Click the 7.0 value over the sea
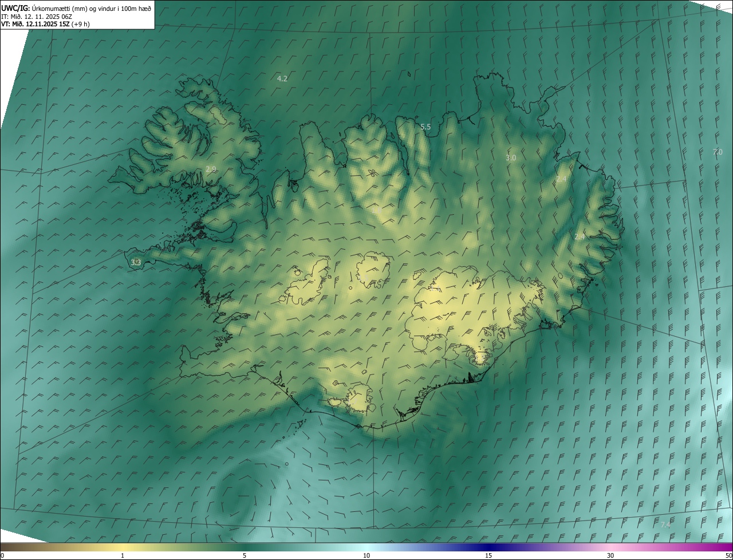The height and width of the screenshot is (560, 733). [x=718, y=152]
